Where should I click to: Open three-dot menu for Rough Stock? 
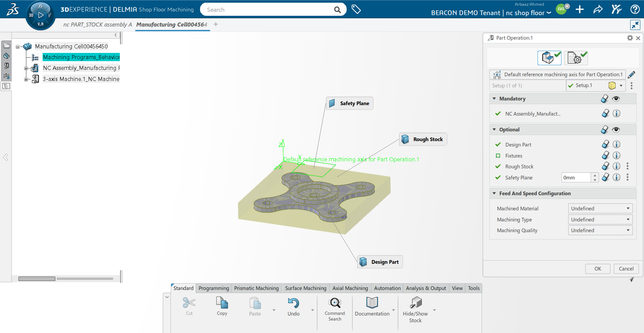(628, 166)
